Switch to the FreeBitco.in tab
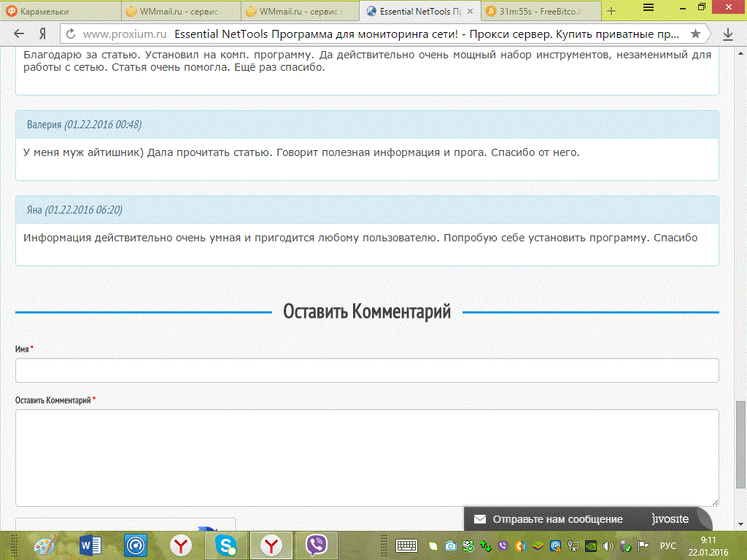The image size is (747, 560). click(x=541, y=11)
